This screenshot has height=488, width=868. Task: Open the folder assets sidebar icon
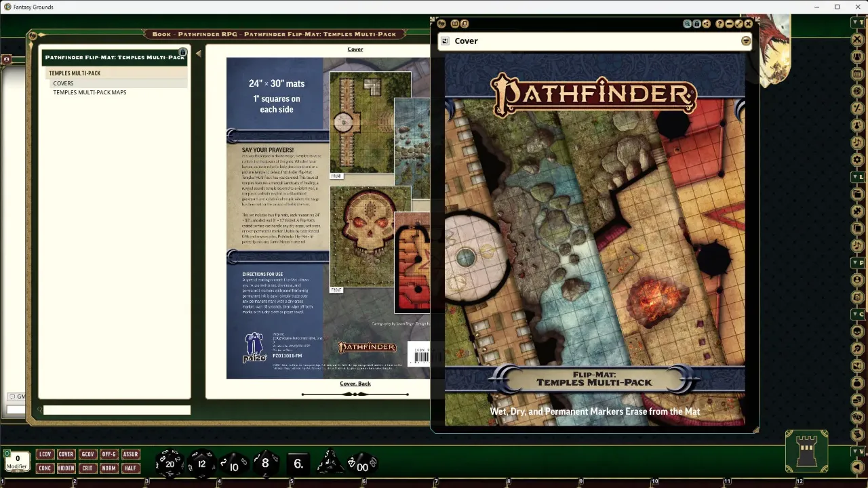click(x=857, y=194)
